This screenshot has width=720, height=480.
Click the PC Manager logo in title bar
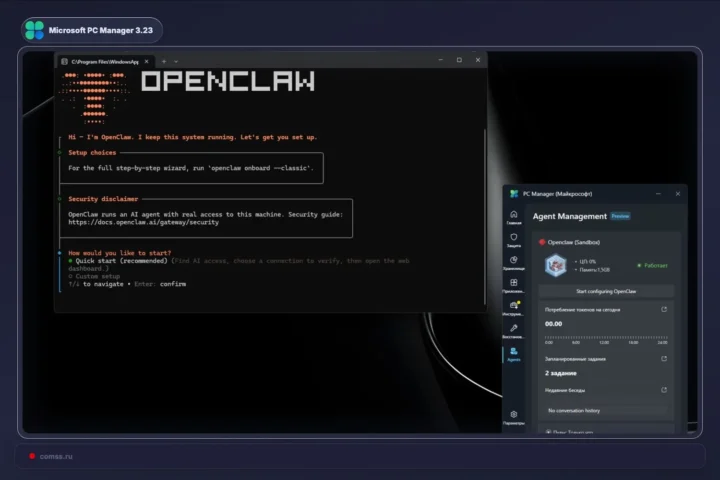click(514, 194)
